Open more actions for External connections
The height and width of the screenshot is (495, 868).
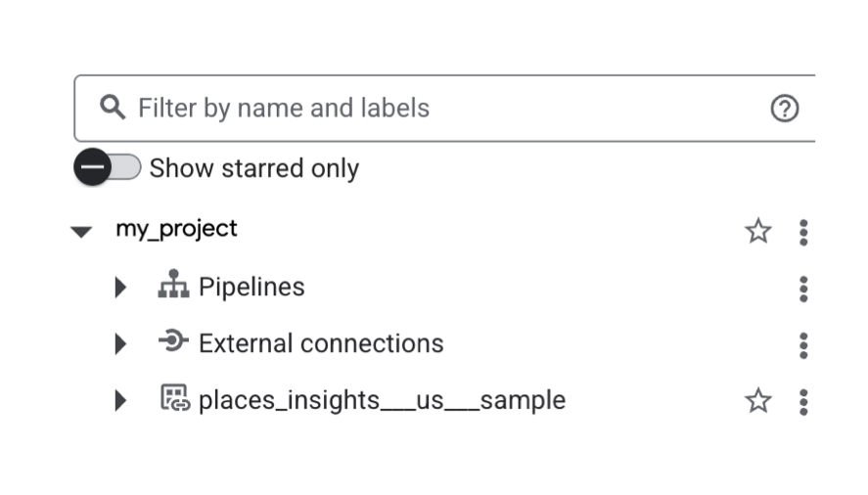coord(803,345)
